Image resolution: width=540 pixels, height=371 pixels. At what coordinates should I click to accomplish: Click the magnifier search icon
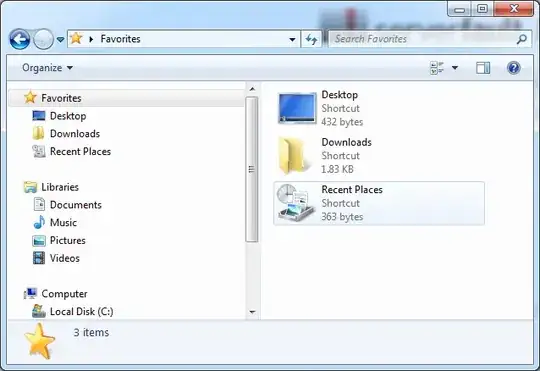click(522, 39)
